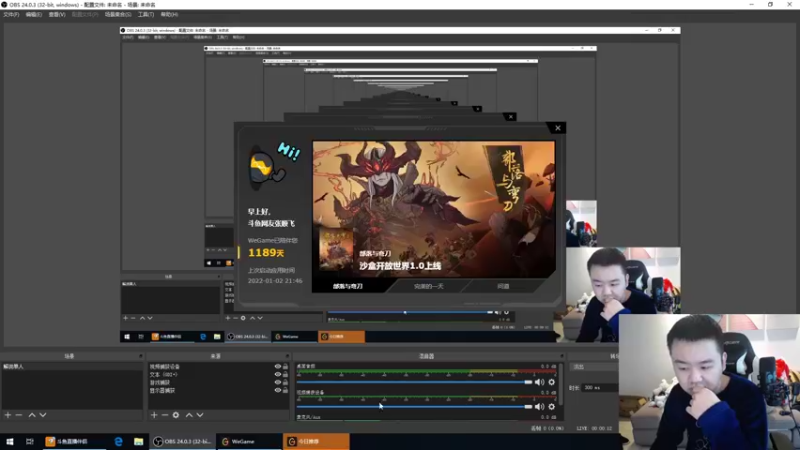Add a new source with the plus icon

[x=154, y=415]
